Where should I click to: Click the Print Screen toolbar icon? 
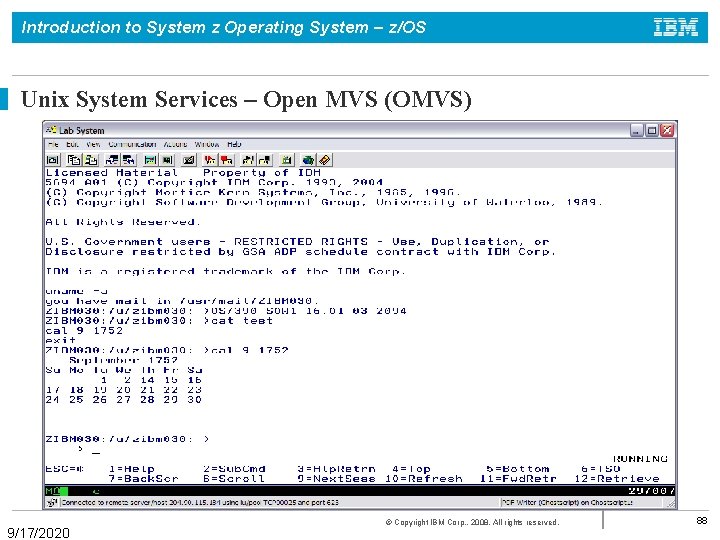tap(53, 160)
